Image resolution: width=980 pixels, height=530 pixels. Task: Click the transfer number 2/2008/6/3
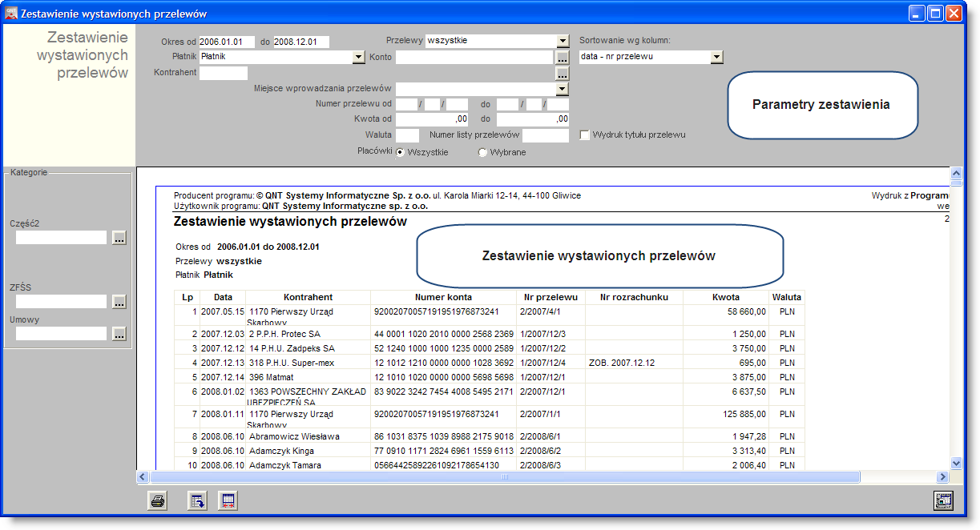point(540,465)
